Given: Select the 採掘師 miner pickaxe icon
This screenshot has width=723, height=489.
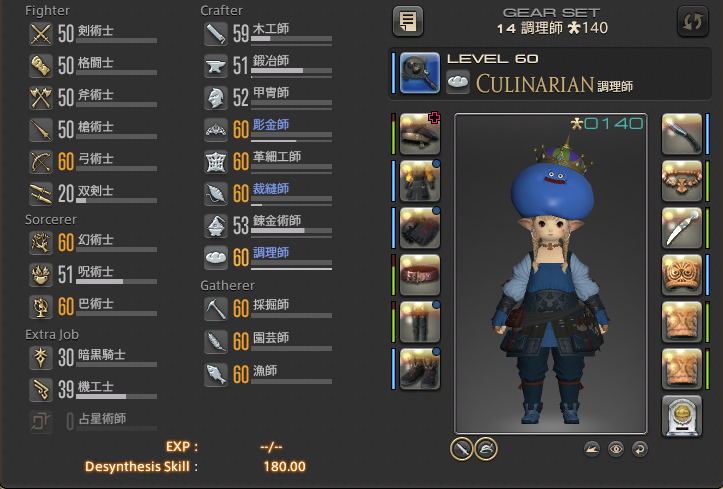Looking at the screenshot, I should click(215, 309).
